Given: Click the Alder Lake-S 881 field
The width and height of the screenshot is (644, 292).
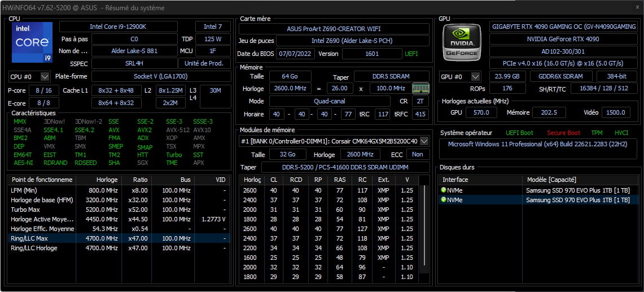Looking at the screenshot, I should click(134, 51).
